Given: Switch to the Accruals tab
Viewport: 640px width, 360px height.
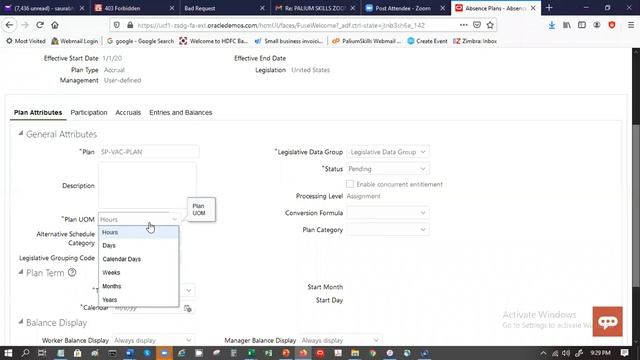Looking at the screenshot, I should click(128, 113).
